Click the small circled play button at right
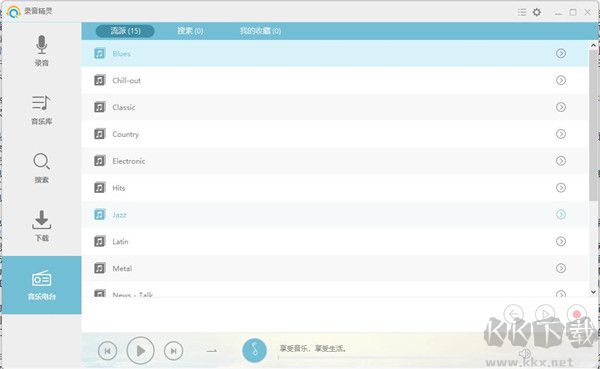 click(545, 314)
